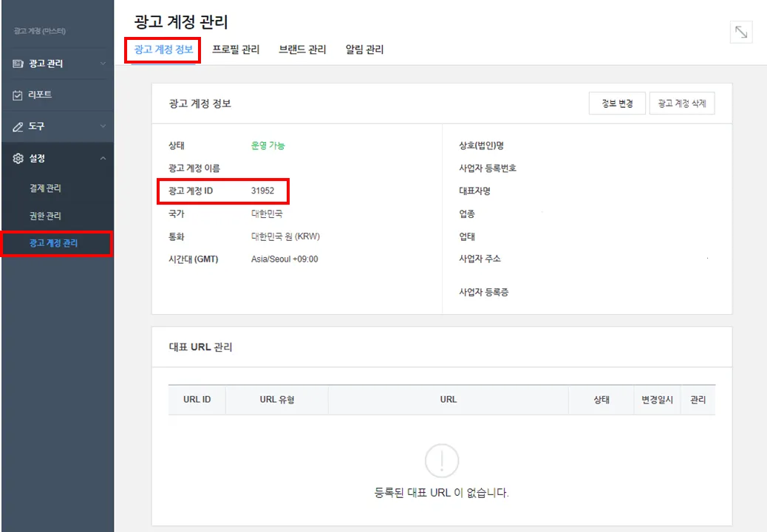This screenshot has height=532, width=767.
Task: Select the 광고 계정 정보 tab
Action: [x=163, y=50]
